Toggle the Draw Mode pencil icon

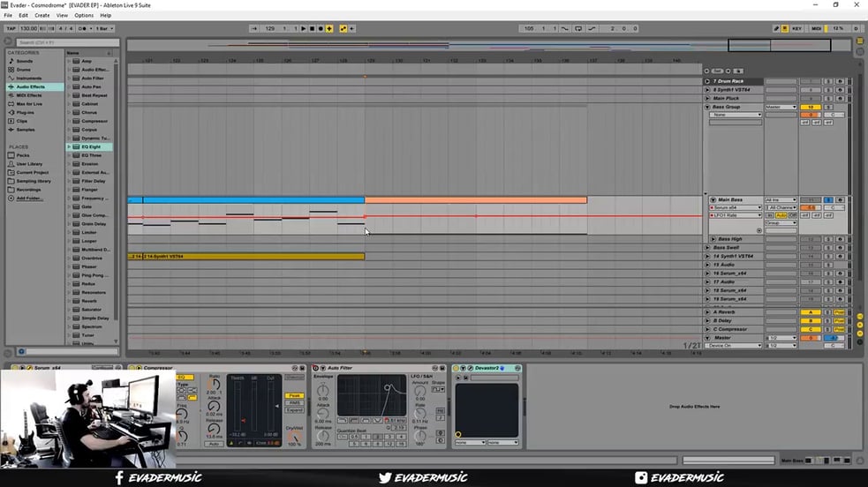coord(776,28)
